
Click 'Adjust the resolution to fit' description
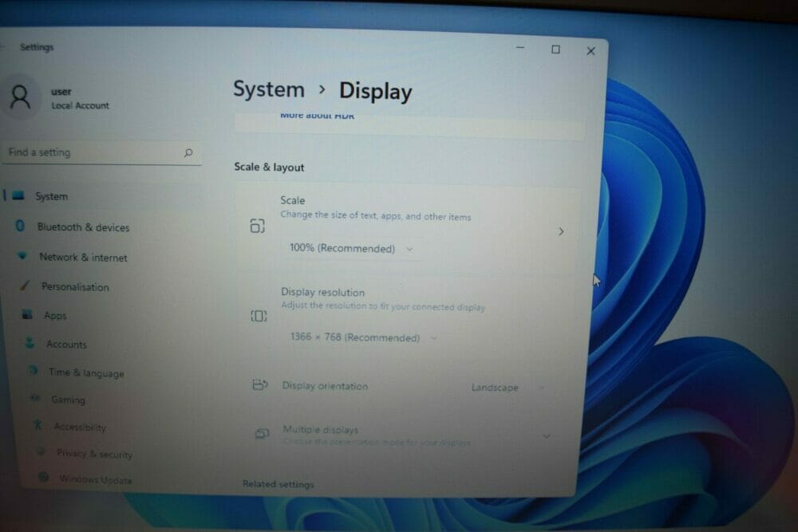pos(383,306)
